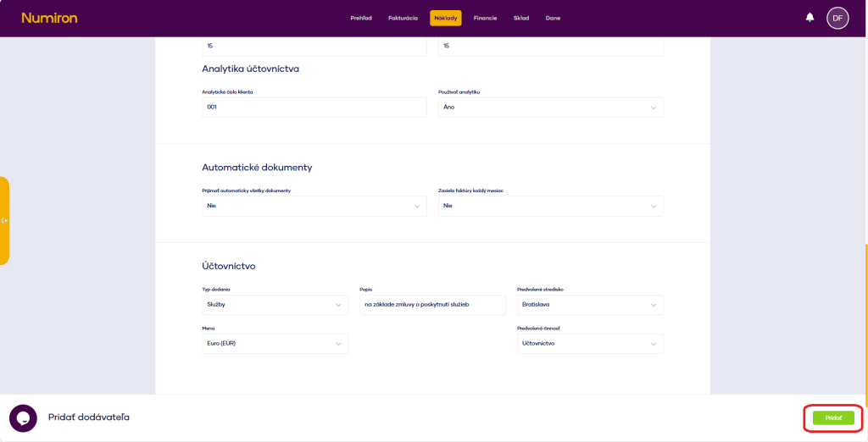Open Prijímať automaticky všetky dokumenty dropdown

pyautogui.click(x=314, y=206)
